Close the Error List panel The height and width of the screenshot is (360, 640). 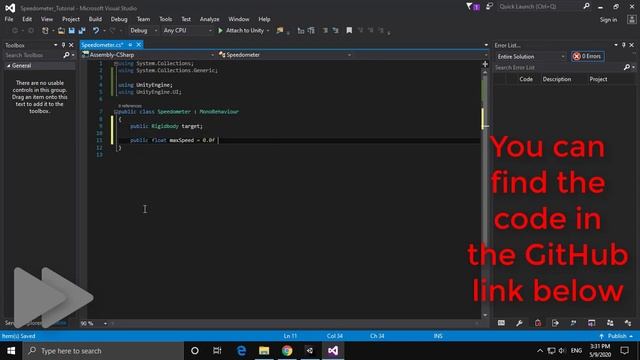[631, 45]
